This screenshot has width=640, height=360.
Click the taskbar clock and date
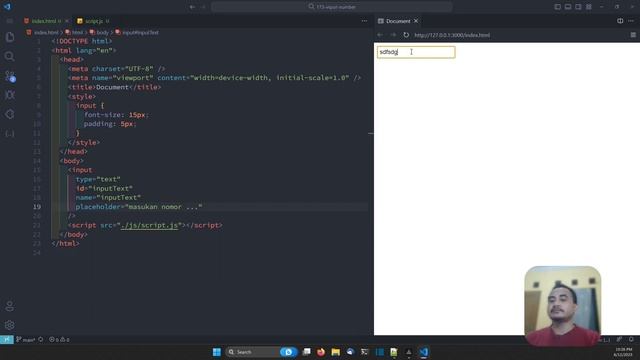623,352
